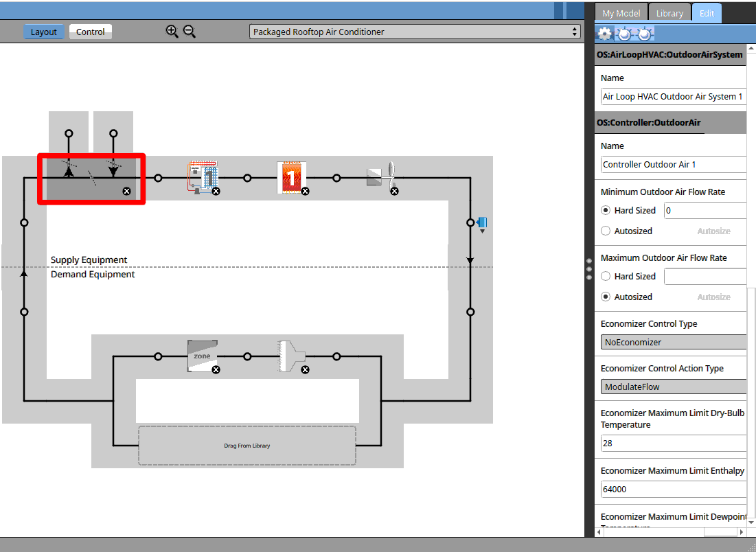The image size is (756, 552).
Task: Select the red heating coil component
Action: (x=290, y=177)
